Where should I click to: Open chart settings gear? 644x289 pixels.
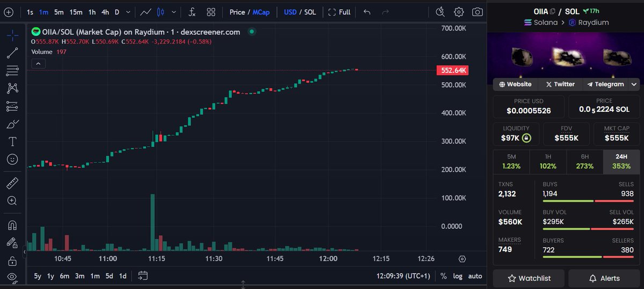(x=459, y=12)
